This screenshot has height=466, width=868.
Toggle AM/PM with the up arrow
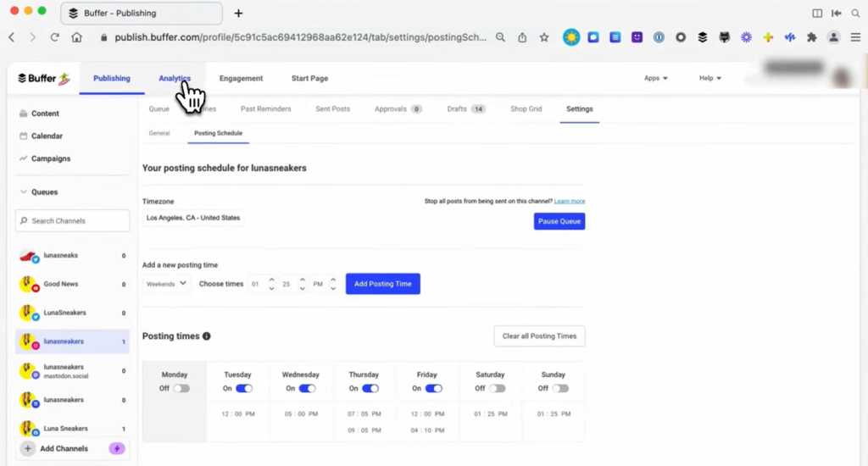[x=332, y=280]
